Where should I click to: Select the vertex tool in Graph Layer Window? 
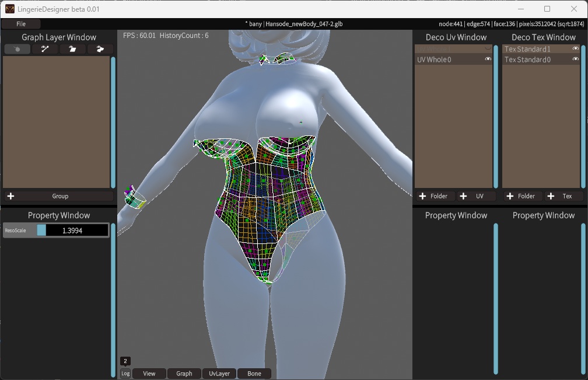17,49
